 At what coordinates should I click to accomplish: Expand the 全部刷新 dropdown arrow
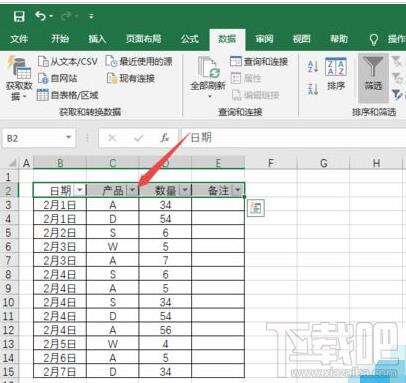210,97
